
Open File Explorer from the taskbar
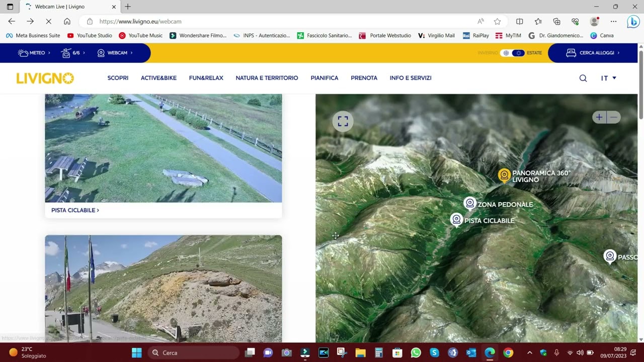(360, 352)
